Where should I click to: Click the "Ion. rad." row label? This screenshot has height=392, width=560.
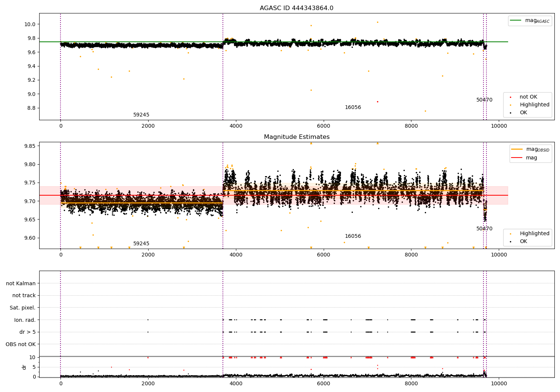tap(25, 320)
